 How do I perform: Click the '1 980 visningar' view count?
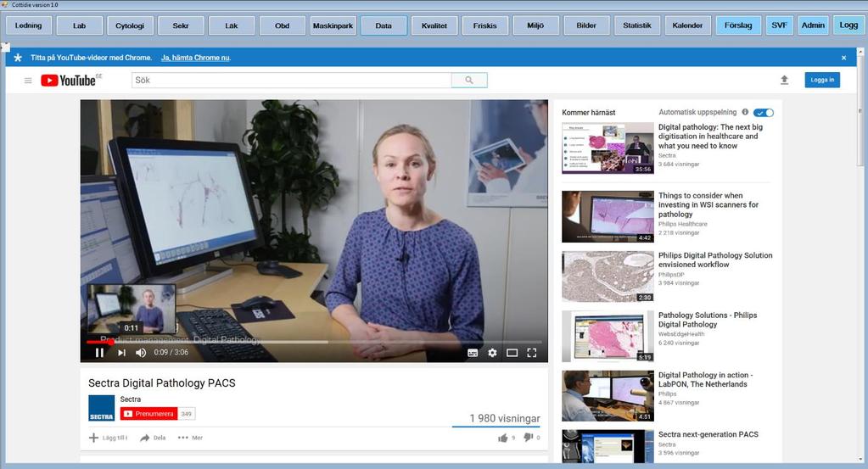505,419
